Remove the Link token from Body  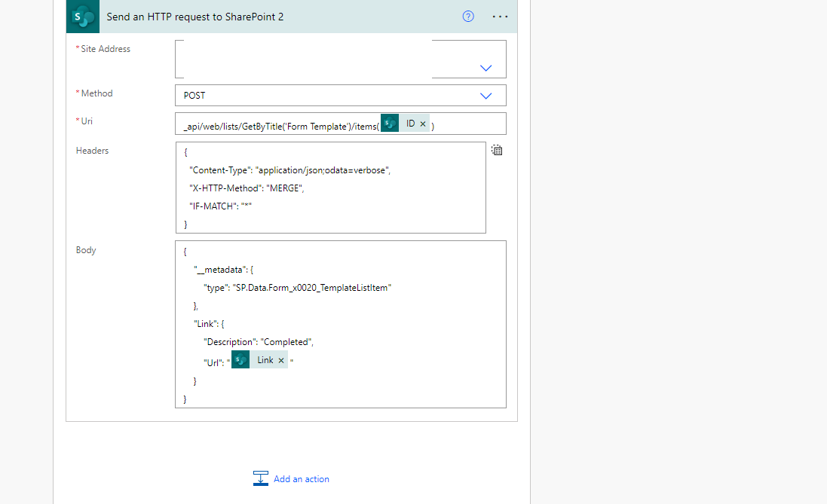pyautogui.click(x=281, y=361)
